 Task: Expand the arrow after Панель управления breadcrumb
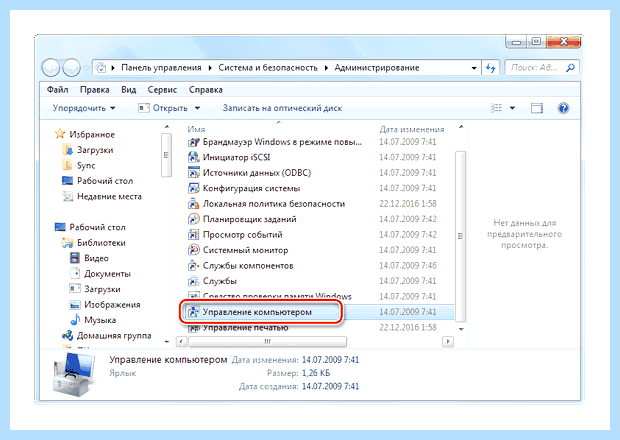click(210, 68)
